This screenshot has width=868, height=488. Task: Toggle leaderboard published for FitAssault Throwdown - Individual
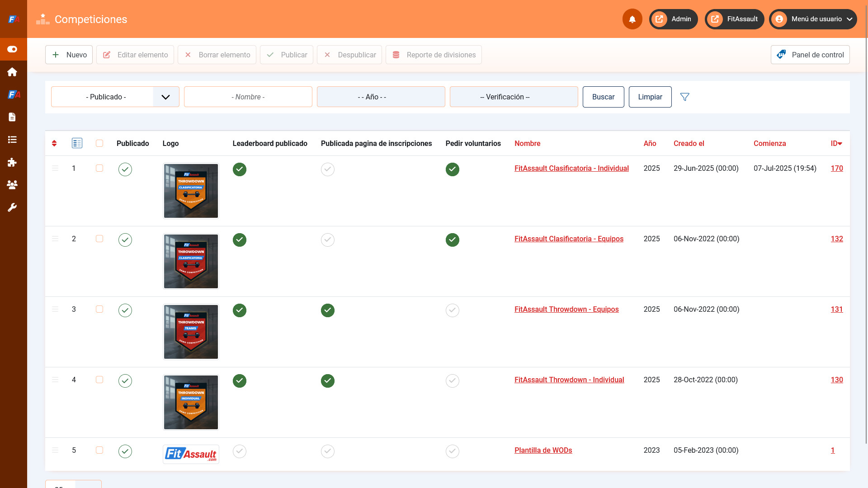point(240,381)
